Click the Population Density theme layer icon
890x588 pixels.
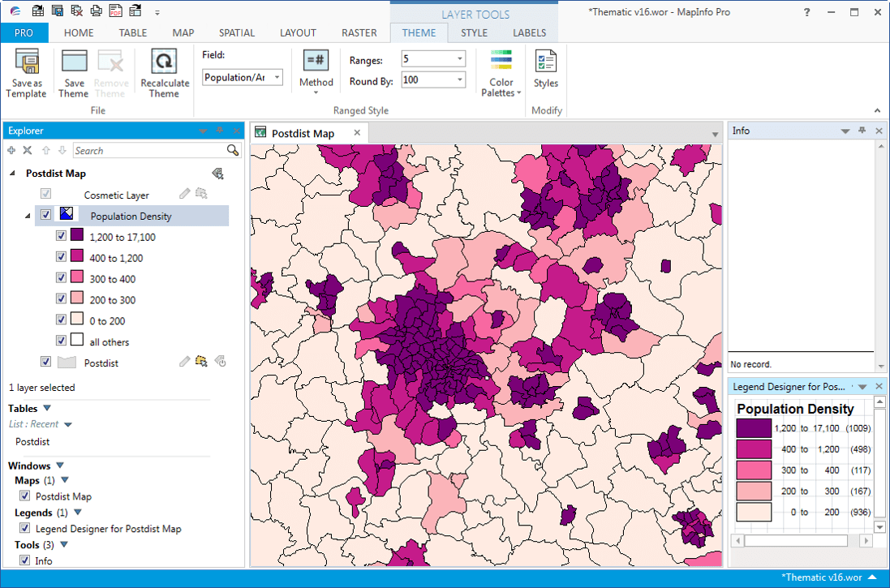tap(67, 214)
